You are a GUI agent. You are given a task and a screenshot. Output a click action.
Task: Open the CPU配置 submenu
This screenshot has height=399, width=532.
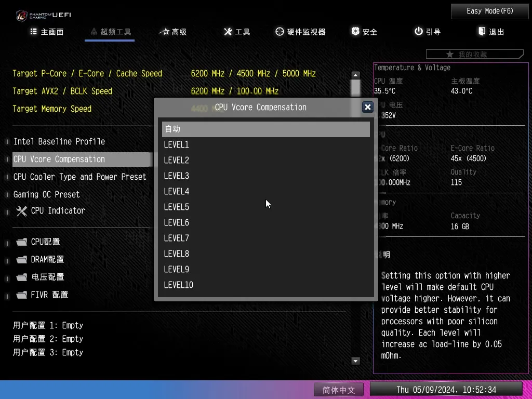pyautogui.click(x=46, y=242)
